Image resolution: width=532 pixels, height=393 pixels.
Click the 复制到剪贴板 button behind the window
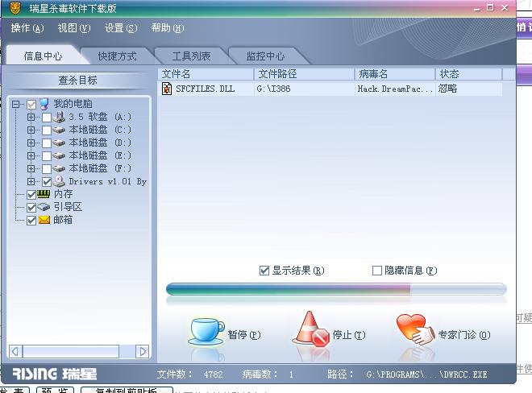tap(127, 390)
